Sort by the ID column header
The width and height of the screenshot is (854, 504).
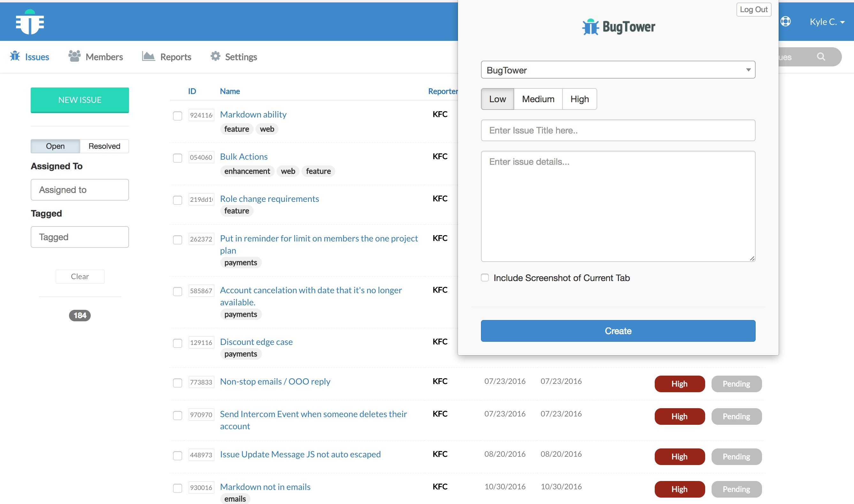coord(192,91)
